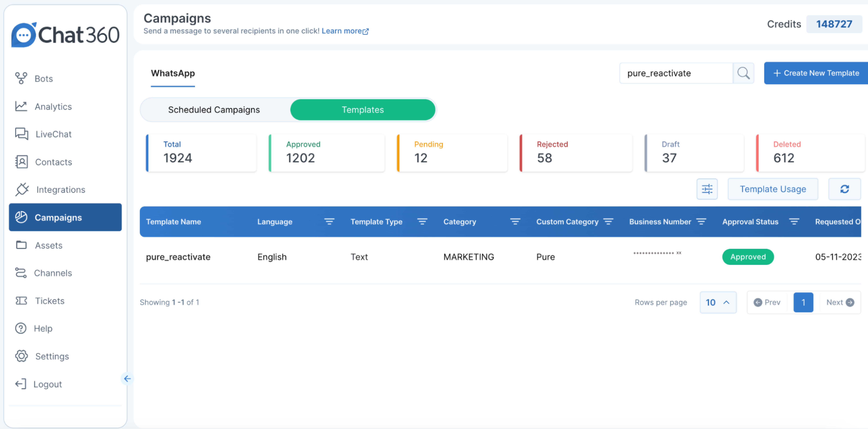Click the Contacts address book icon
This screenshot has width=868, height=429.
(x=21, y=162)
